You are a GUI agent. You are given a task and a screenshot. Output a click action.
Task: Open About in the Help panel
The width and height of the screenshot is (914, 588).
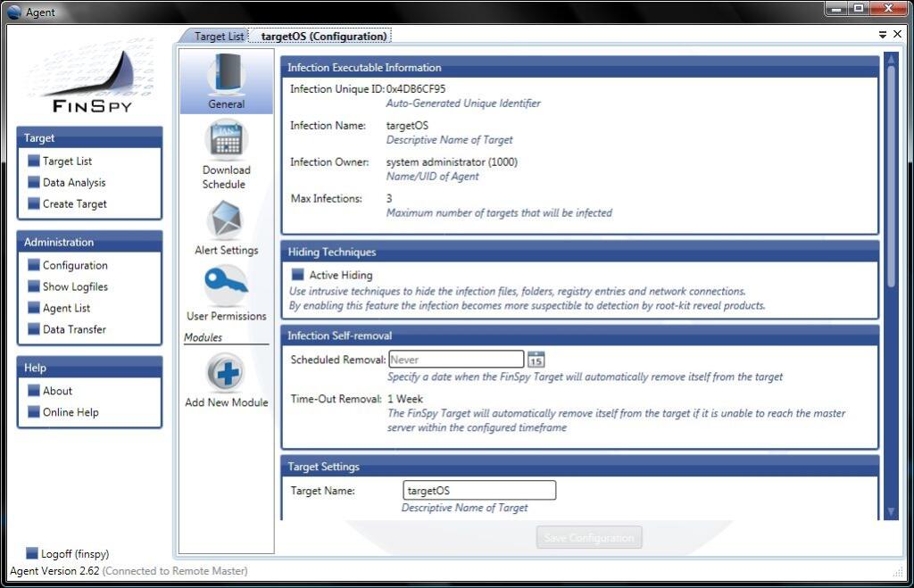tap(50, 391)
